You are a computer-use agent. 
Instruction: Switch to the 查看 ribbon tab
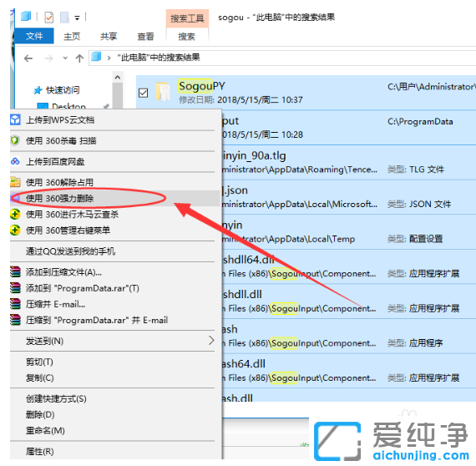145,37
